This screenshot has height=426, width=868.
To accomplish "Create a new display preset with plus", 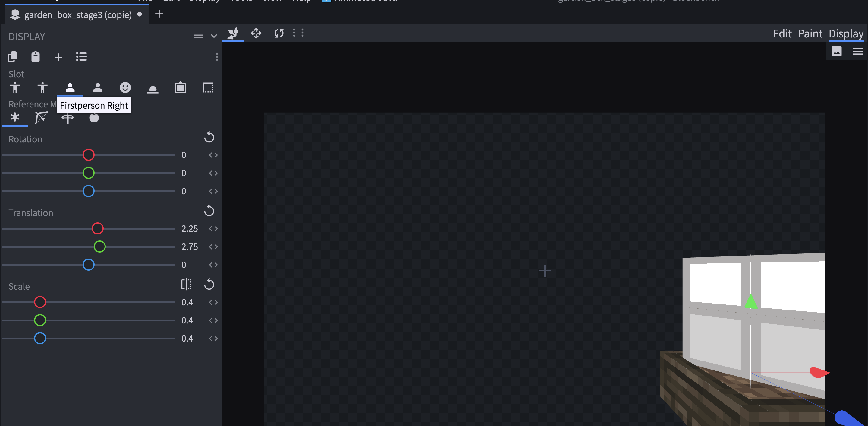I will [x=58, y=57].
